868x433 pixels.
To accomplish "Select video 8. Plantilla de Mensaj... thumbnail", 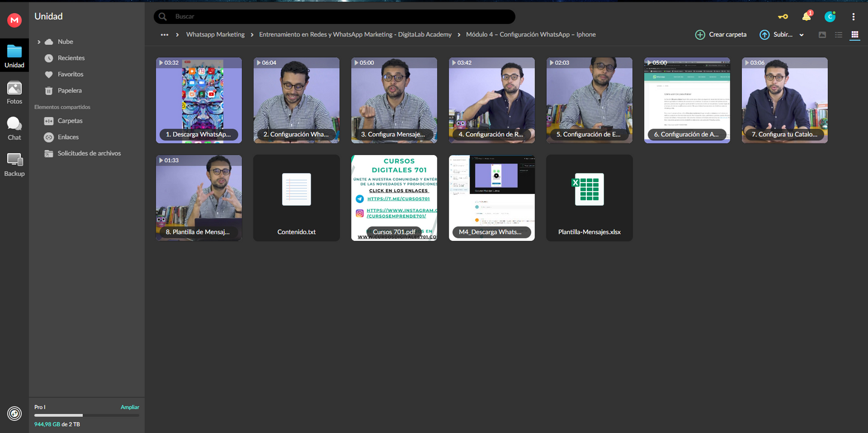I will pos(199,198).
